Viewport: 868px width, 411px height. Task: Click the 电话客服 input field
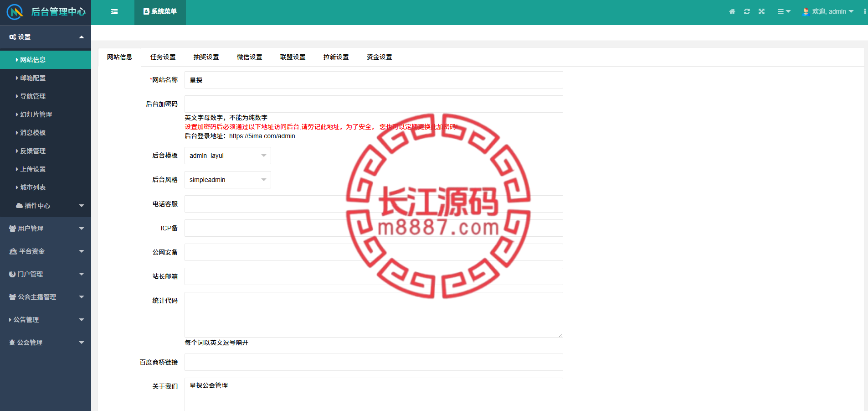tap(374, 204)
